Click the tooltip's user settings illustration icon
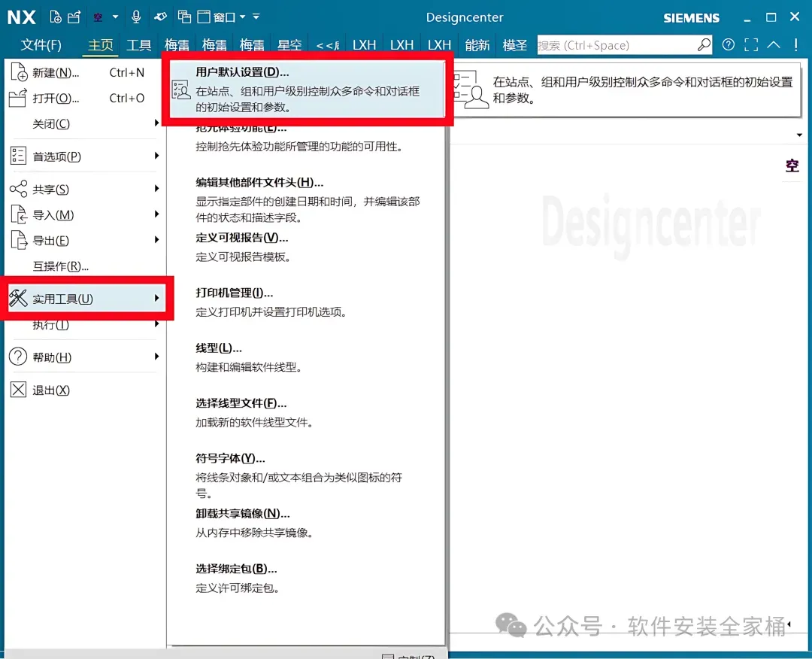 click(x=470, y=90)
